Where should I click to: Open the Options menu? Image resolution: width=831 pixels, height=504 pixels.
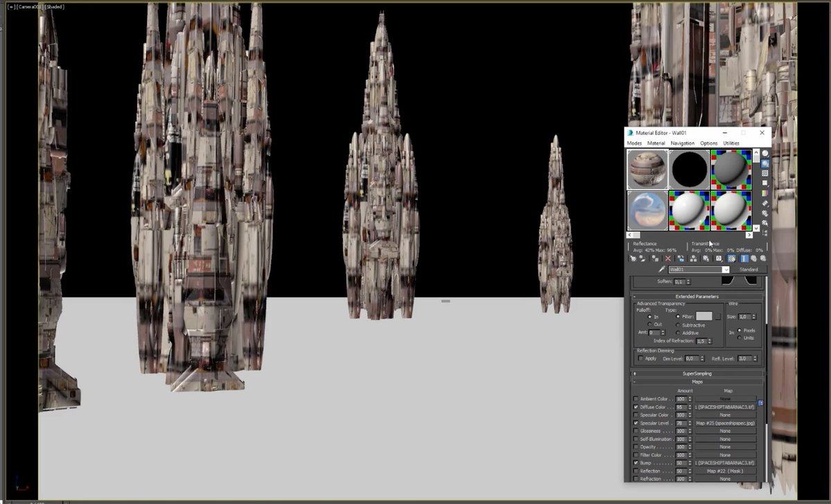(708, 143)
